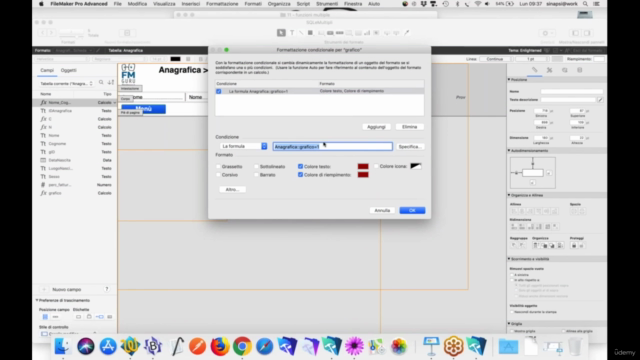
Task: Launch Firefox from the dock
Action: click(220, 346)
